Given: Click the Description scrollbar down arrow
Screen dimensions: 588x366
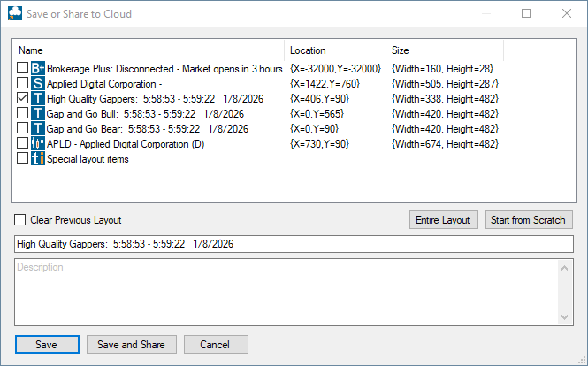Looking at the screenshot, I should pos(564,317).
